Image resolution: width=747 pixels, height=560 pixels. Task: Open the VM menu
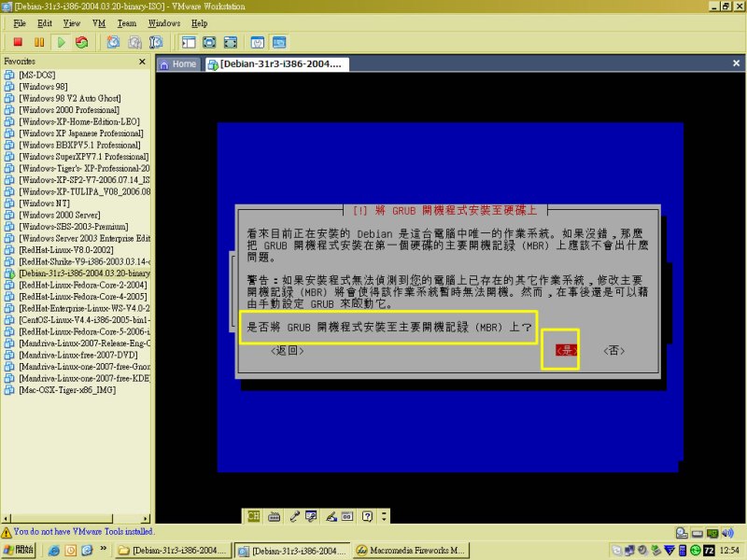click(x=97, y=22)
